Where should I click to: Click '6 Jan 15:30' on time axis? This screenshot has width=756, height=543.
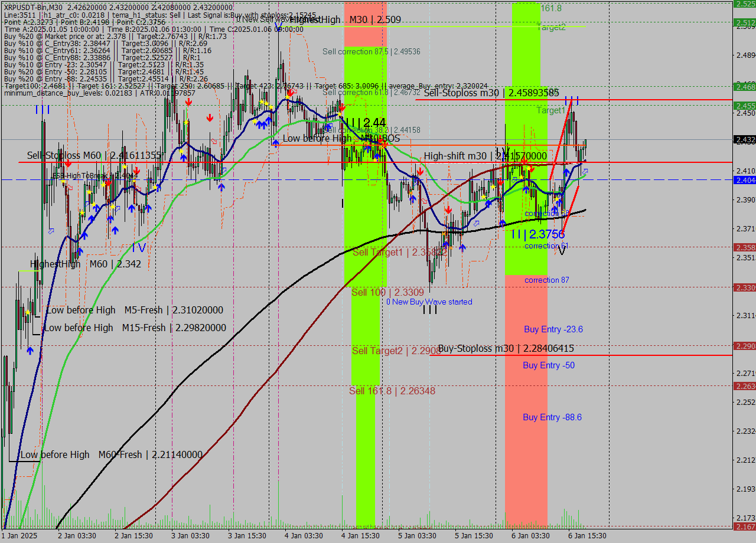coord(587,536)
